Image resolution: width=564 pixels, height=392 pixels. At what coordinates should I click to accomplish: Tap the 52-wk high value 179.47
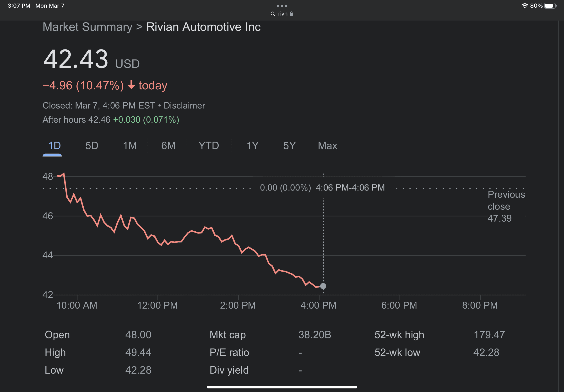click(489, 335)
